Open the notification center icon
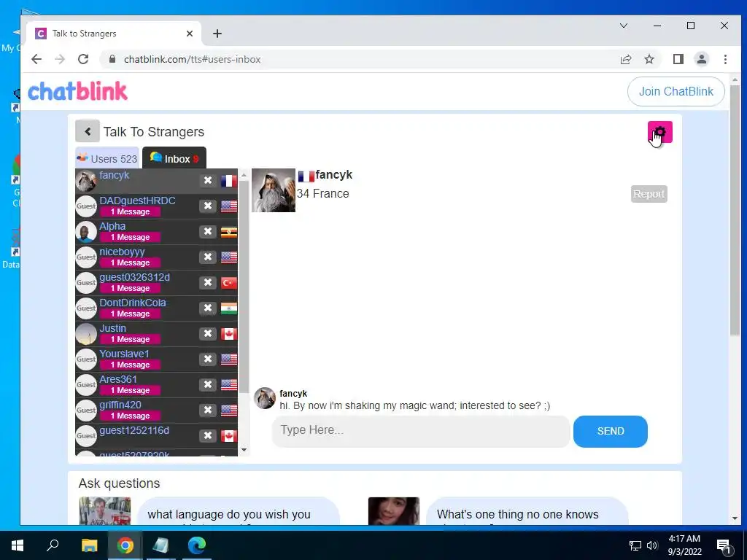Image resolution: width=747 pixels, height=560 pixels. coord(724,545)
